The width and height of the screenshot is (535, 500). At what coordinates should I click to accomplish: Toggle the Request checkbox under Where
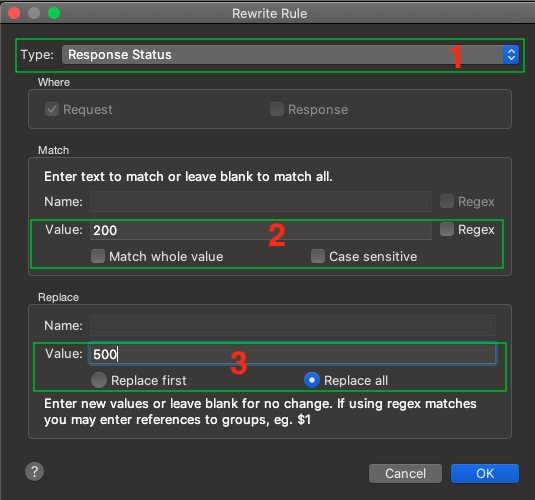click(x=52, y=110)
